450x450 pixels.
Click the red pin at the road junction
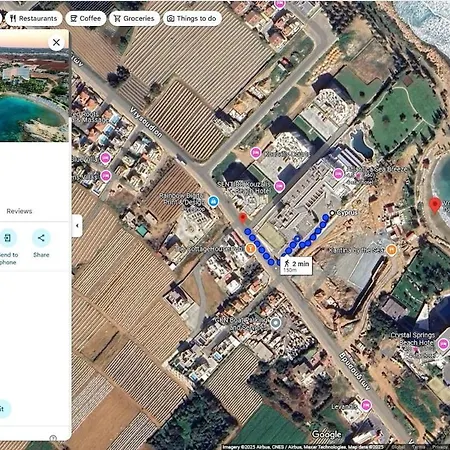pos(243,218)
